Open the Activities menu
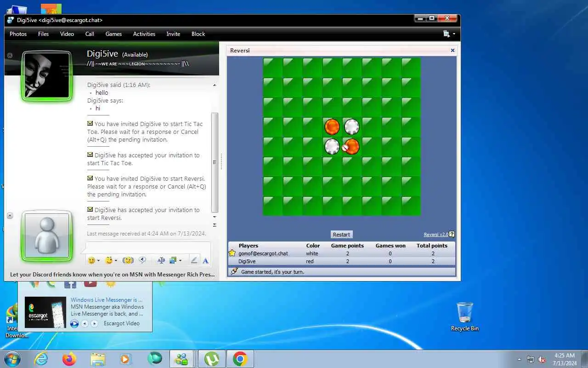This screenshot has width=588, height=368. point(144,34)
